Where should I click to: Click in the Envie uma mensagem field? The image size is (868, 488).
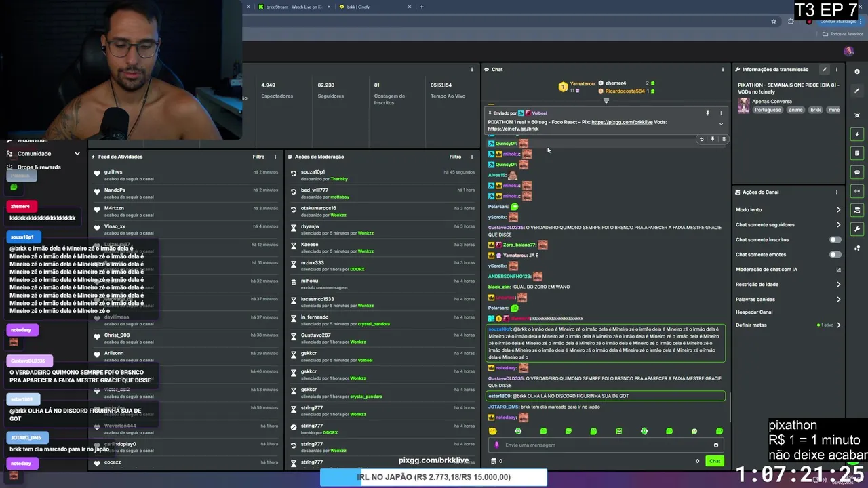coord(606,445)
